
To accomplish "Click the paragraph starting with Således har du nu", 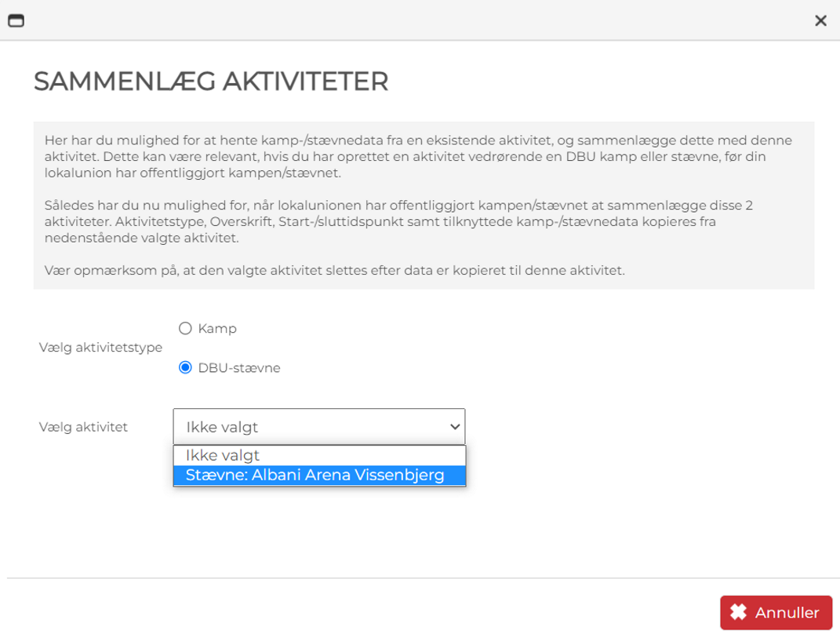I will point(398,221).
